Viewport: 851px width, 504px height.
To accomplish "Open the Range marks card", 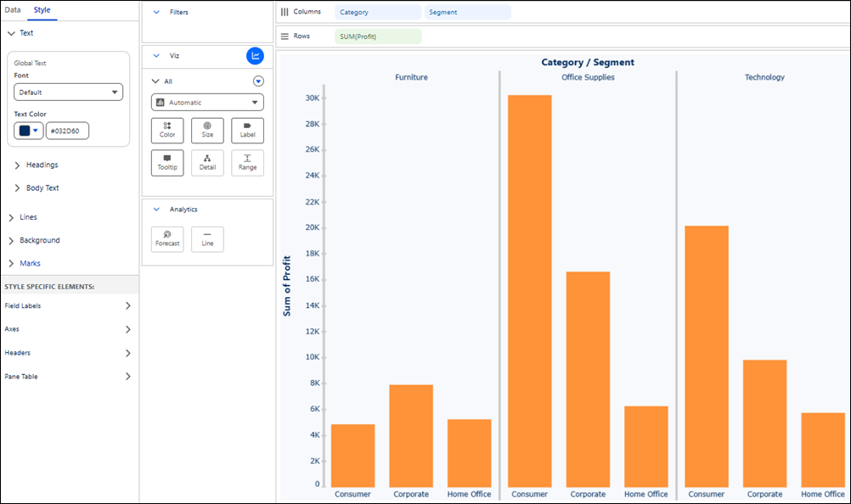I will pyautogui.click(x=247, y=163).
